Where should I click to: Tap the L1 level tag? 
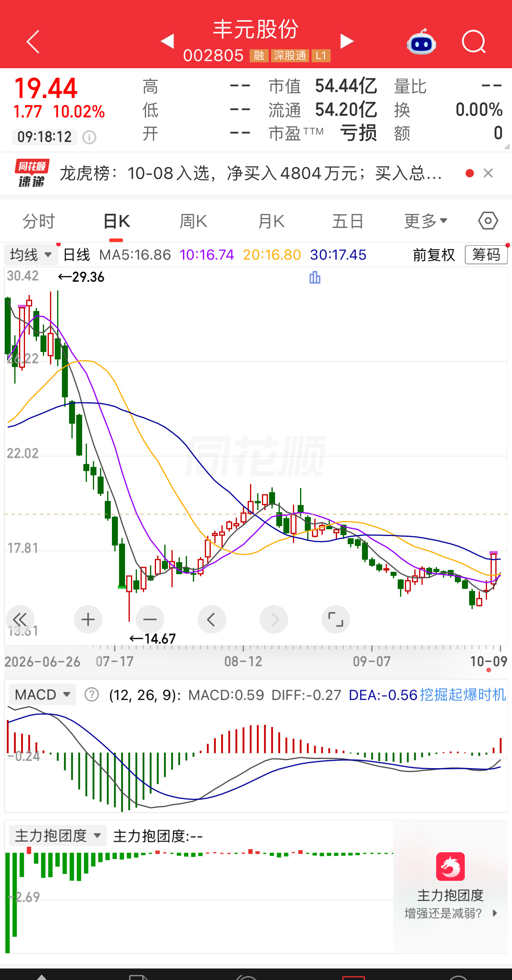click(x=321, y=56)
